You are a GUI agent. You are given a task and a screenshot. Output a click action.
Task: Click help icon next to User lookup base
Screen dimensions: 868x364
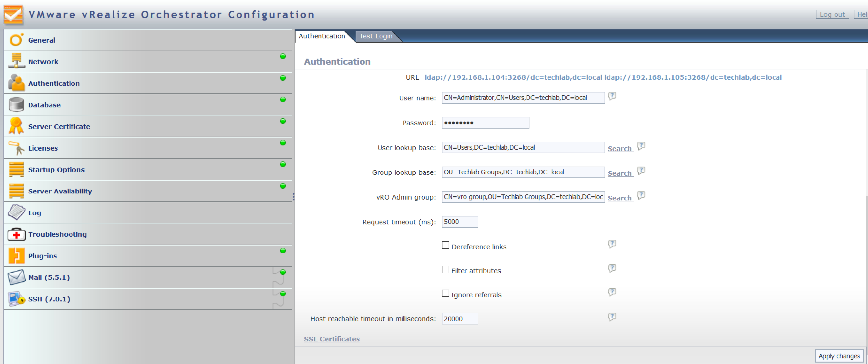(641, 146)
